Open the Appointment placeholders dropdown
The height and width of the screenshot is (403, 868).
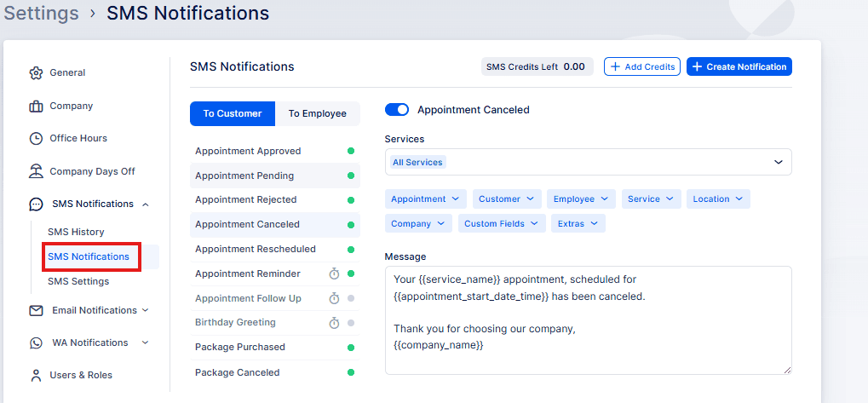(x=425, y=199)
